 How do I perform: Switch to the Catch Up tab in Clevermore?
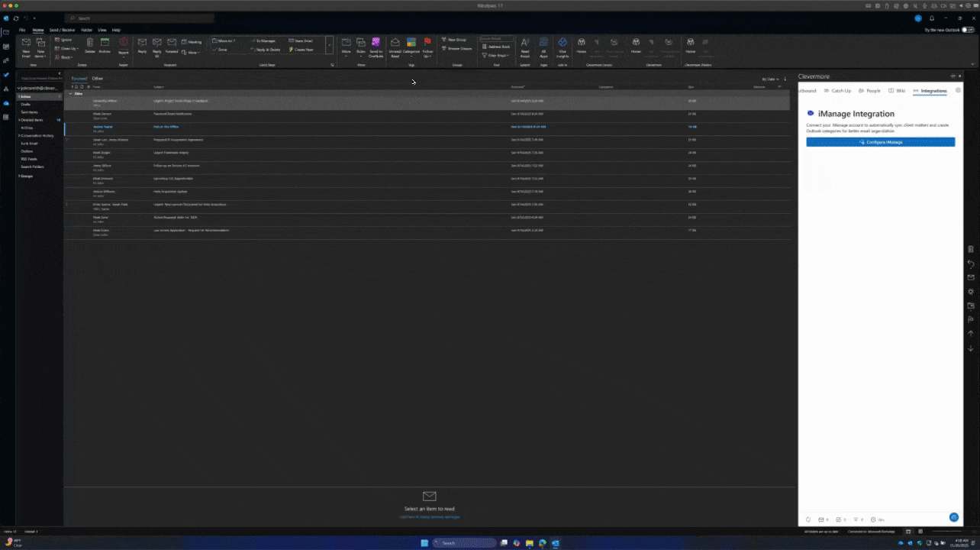840,90
